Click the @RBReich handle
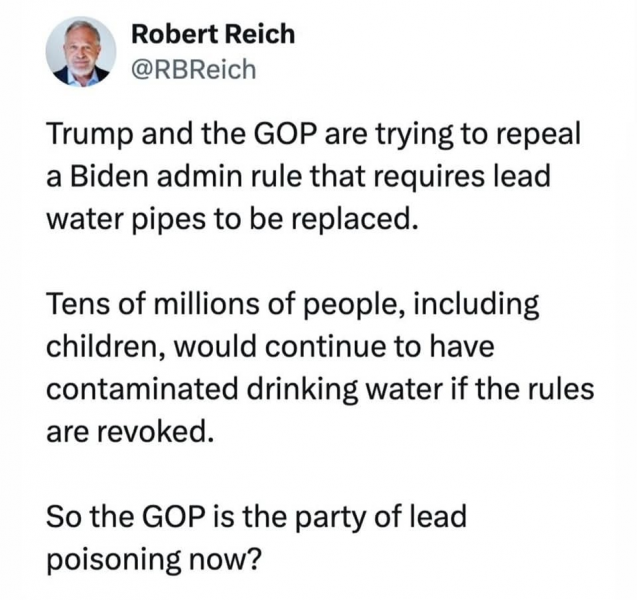 point(193,68)
